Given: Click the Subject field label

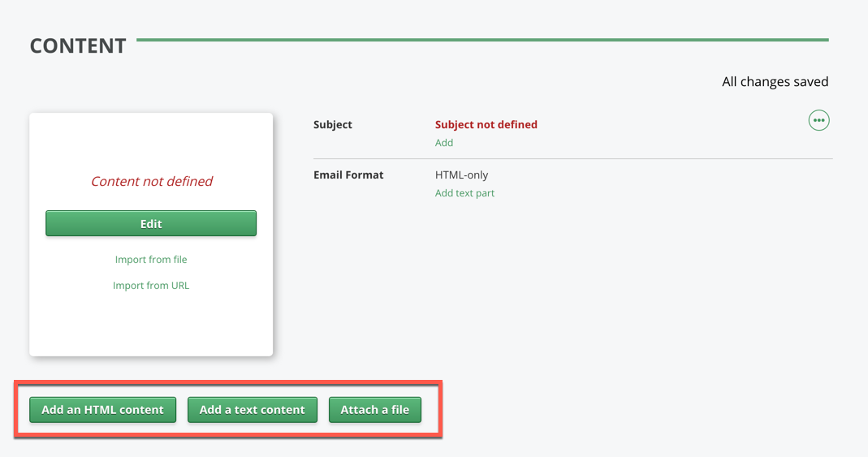Looking at the screenshot, I should 333,125.
